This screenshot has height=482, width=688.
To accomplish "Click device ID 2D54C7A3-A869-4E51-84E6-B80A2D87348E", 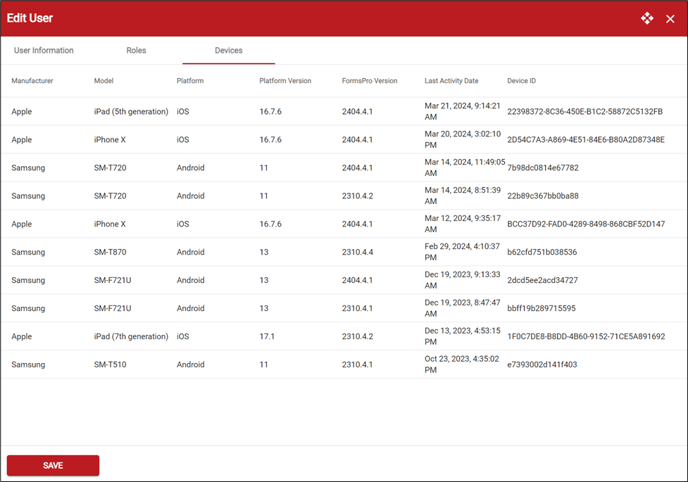I will click(586, 139).
